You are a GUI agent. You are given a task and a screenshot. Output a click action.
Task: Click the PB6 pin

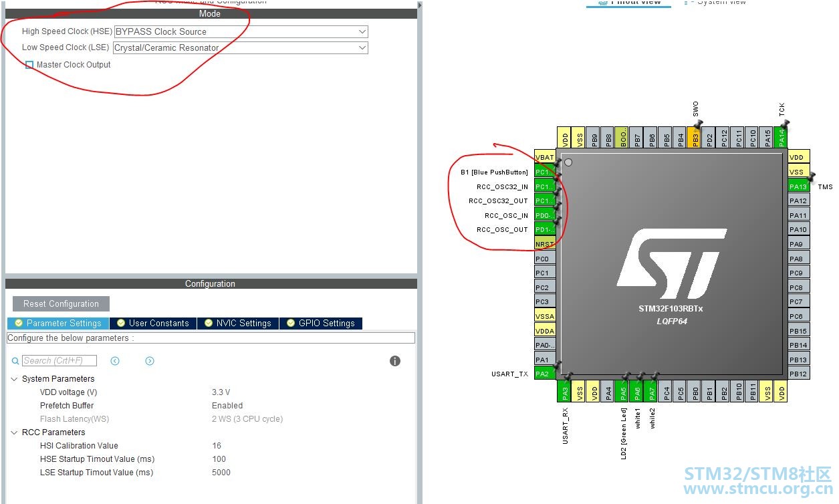tap(652, 138)
